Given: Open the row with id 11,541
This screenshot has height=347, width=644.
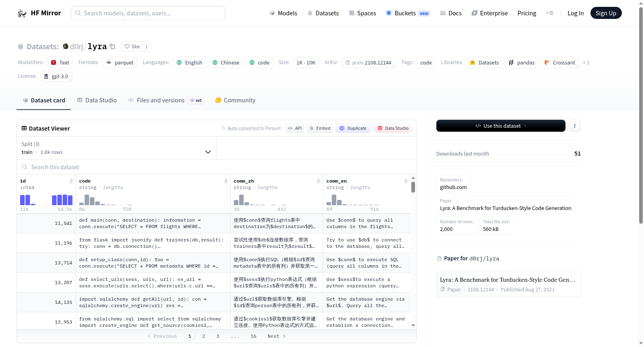Looking at the screenshot, I should pyautogui.click(x=213, y=223).
